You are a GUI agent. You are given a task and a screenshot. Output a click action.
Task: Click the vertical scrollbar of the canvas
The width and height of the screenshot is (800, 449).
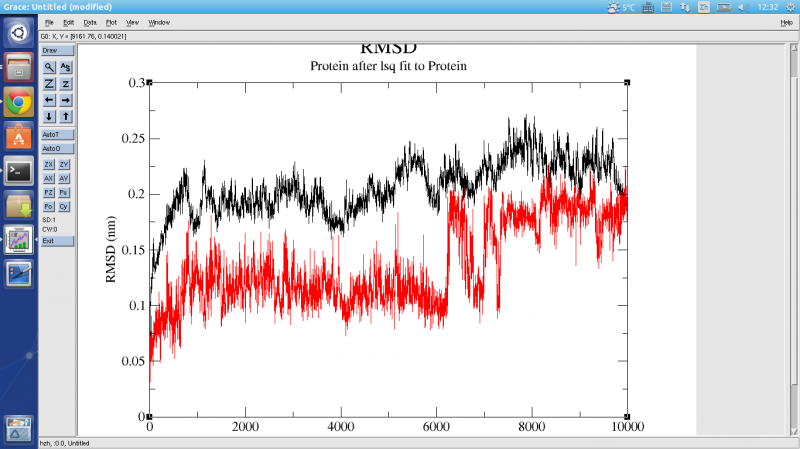(x=794, y=240)
